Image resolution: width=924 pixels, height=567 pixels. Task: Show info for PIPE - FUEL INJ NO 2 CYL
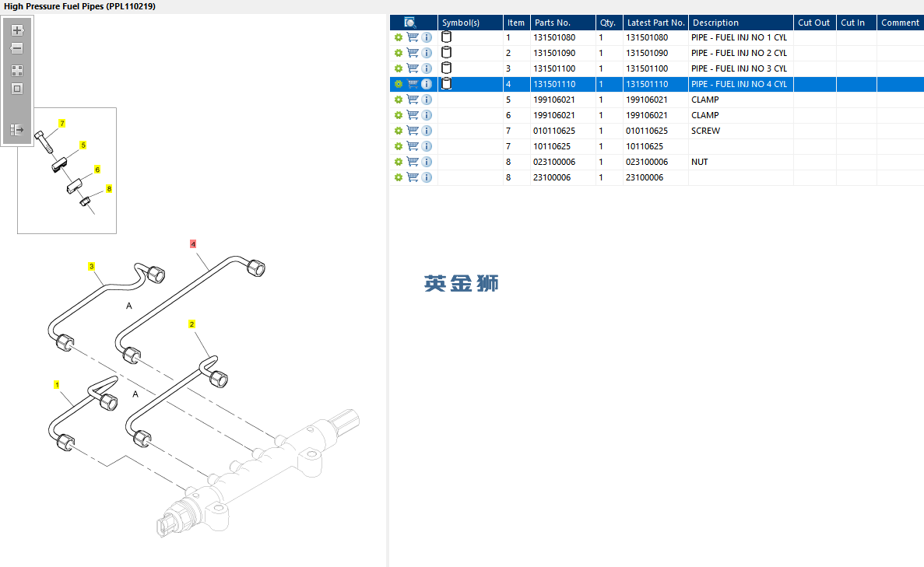(x=427, y=52)
